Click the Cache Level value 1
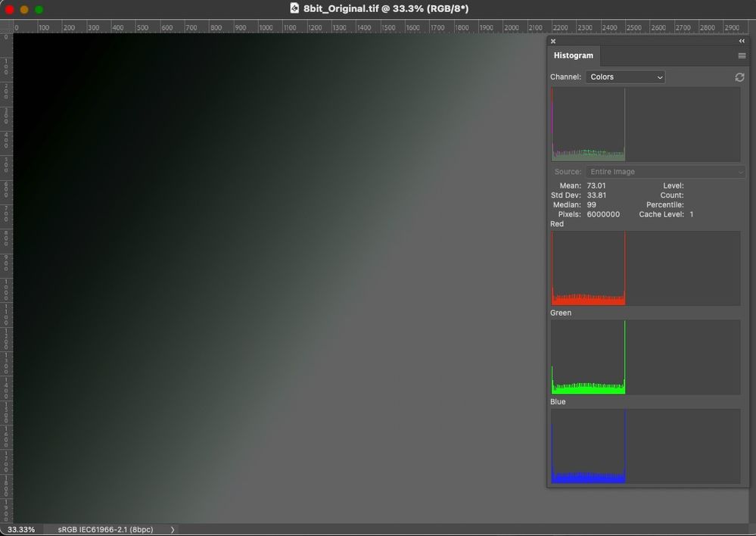Screen dimensions: 756x536 (x=692, y=214)
